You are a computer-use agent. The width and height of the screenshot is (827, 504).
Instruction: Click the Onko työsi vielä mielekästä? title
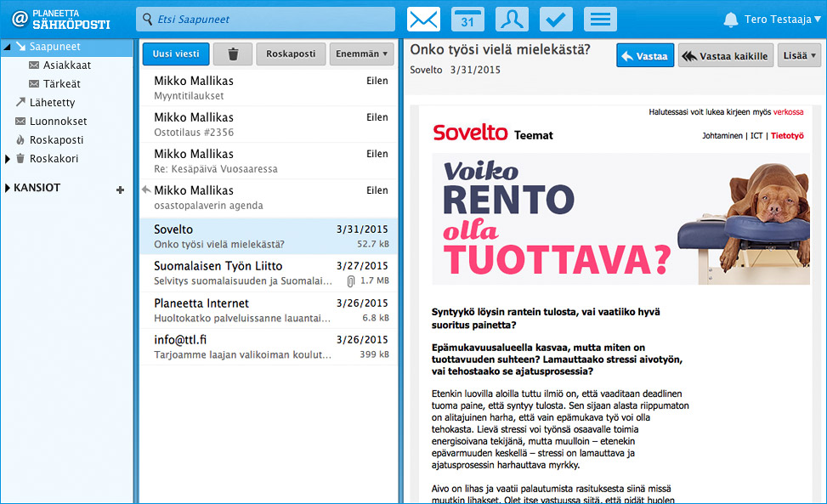500,49
